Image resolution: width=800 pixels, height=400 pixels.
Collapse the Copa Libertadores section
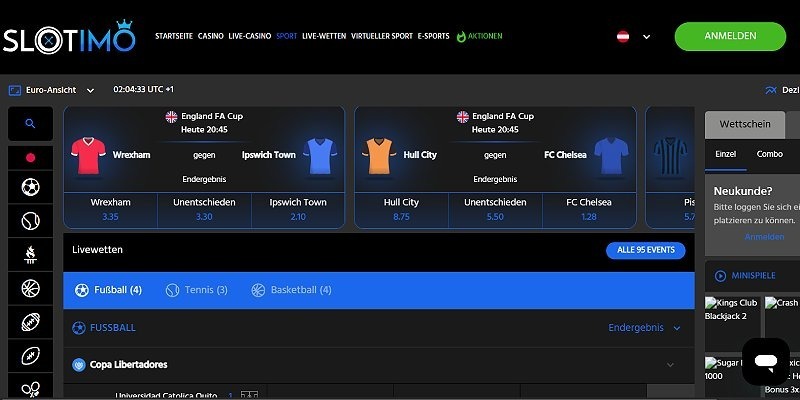coord(670,365)
